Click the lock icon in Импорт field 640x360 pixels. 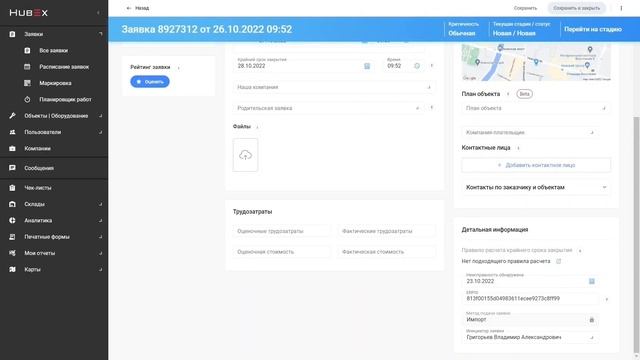(591, 320)
